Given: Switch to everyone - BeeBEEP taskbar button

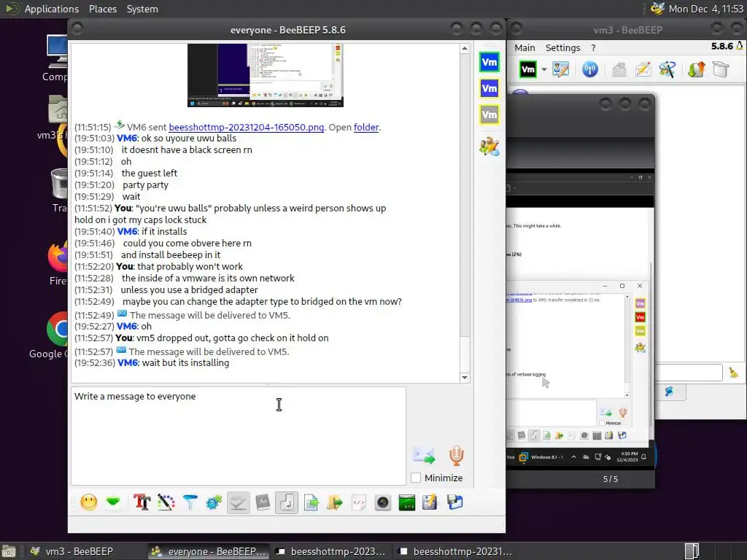Looking at the screenshot, I should (209, 551).
